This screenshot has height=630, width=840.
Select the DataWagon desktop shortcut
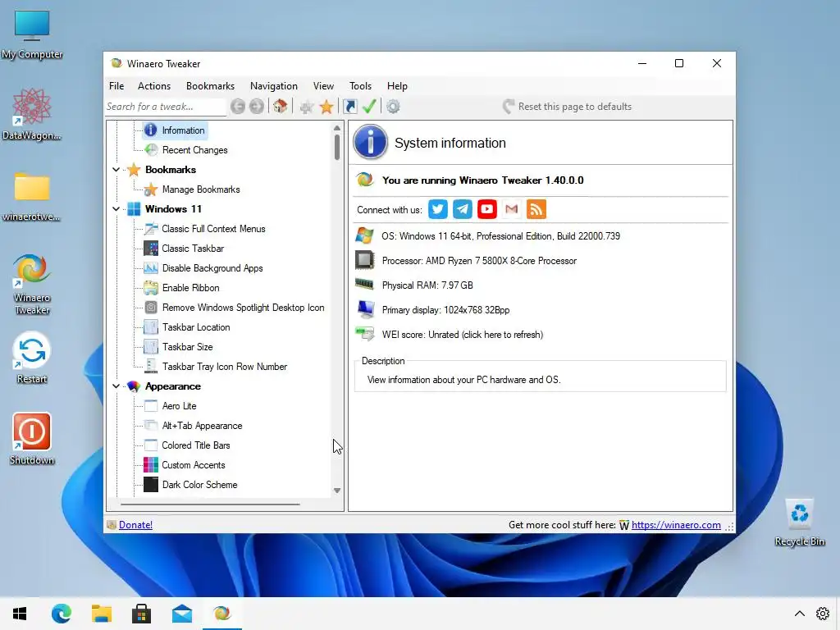coord(32,114)
